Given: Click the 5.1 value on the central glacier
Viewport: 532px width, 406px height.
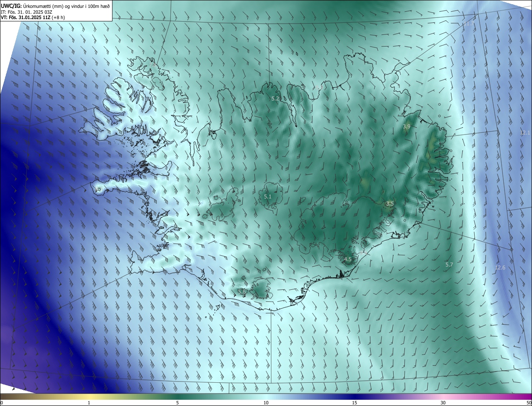Looking at the screenshot, I should click(x=268, y=197).
